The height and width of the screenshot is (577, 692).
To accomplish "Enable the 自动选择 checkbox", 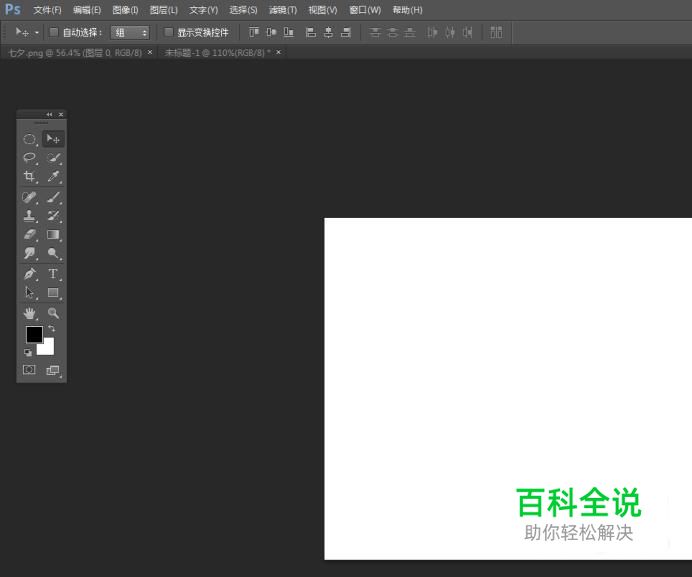I will coord(54,32).
